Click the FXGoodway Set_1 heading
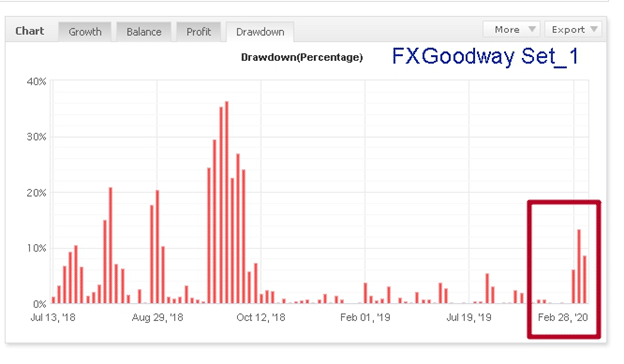This screenshot has width=624, height=364. [x=485, y=56]
